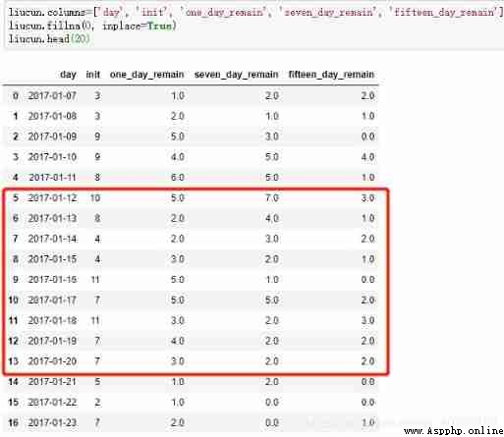The height and width of the screenshot is (437, 504).
Task: Select the date cell 2017-01-20
Action: coord(52,361)
